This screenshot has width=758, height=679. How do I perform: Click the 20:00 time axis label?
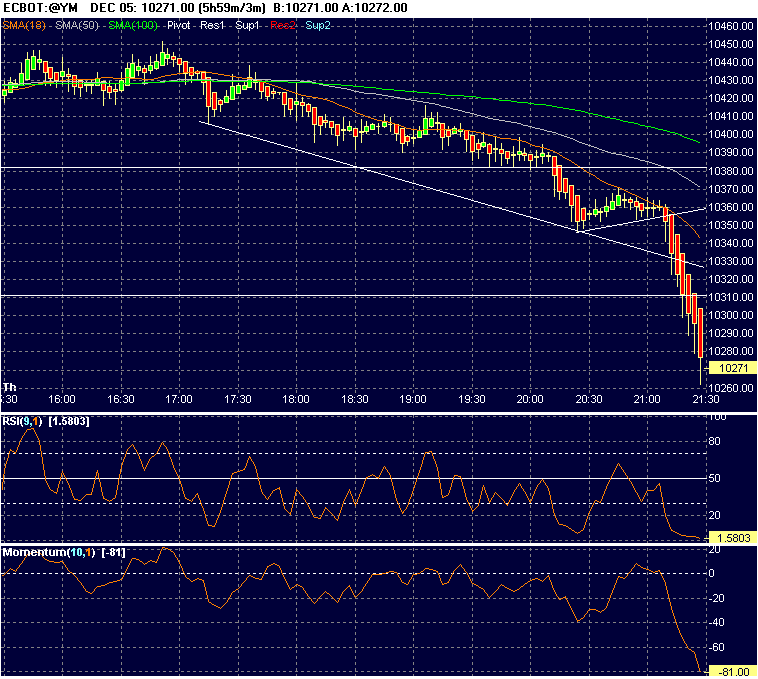[530, 399]
